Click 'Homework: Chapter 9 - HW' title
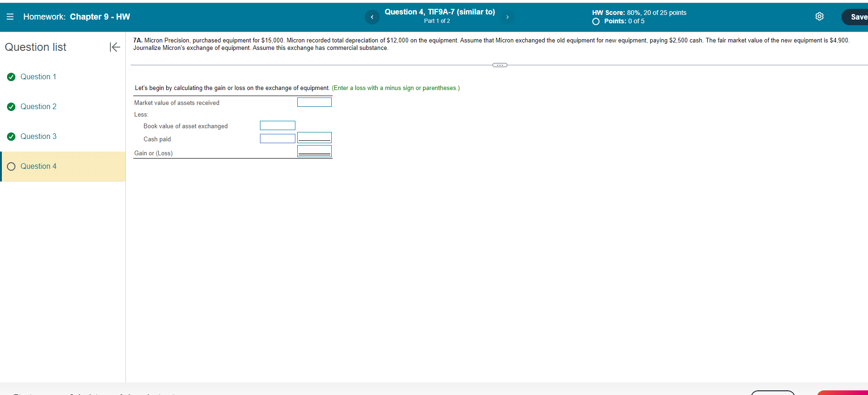The width and height of the screenshot is (868, 395). click(x=76, y=17)
